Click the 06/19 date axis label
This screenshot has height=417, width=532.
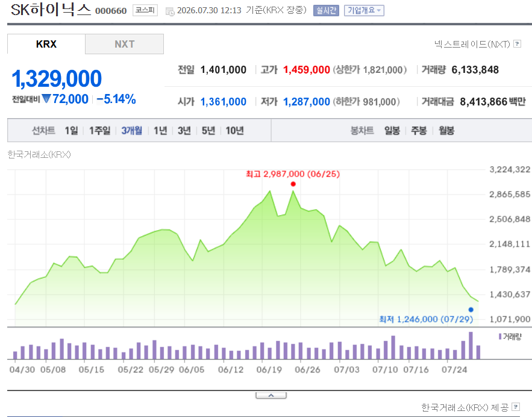[269, 369]
